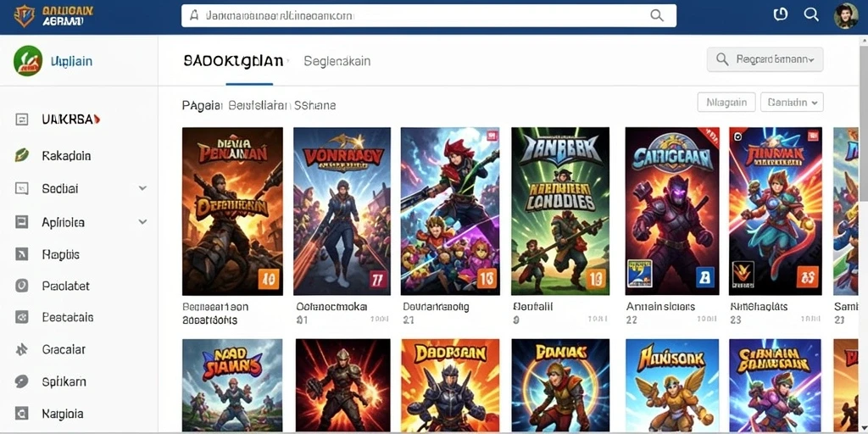Select the UAKRSA sidebar icon
868x434 pixels.
[21, 119]
